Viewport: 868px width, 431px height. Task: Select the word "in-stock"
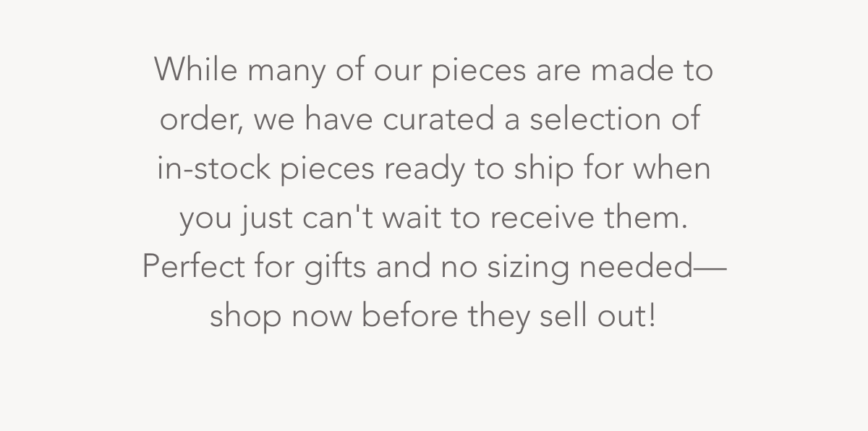[x=213, y=169]
